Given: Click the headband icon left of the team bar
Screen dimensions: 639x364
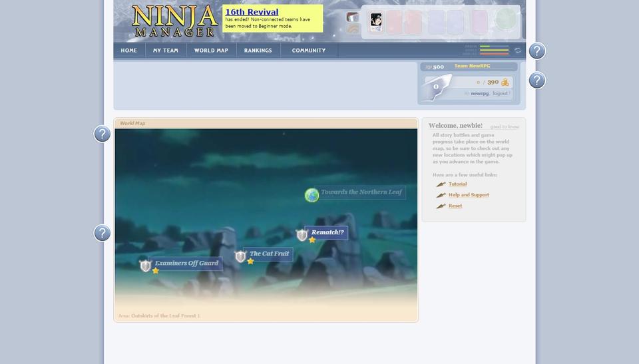Looking at the screenshot, I should pos(353,17).
